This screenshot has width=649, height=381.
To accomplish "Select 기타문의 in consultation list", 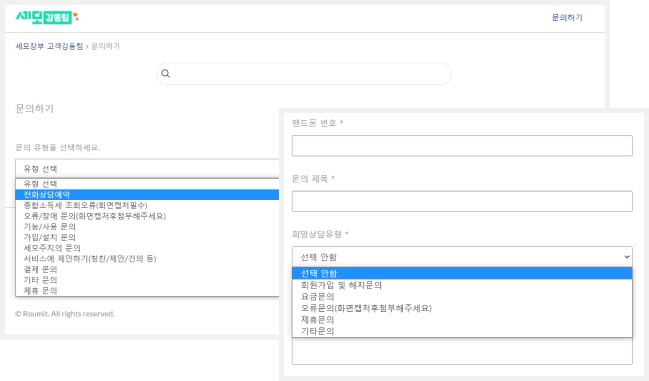I will pyautogui.click(x=462, y=331).
